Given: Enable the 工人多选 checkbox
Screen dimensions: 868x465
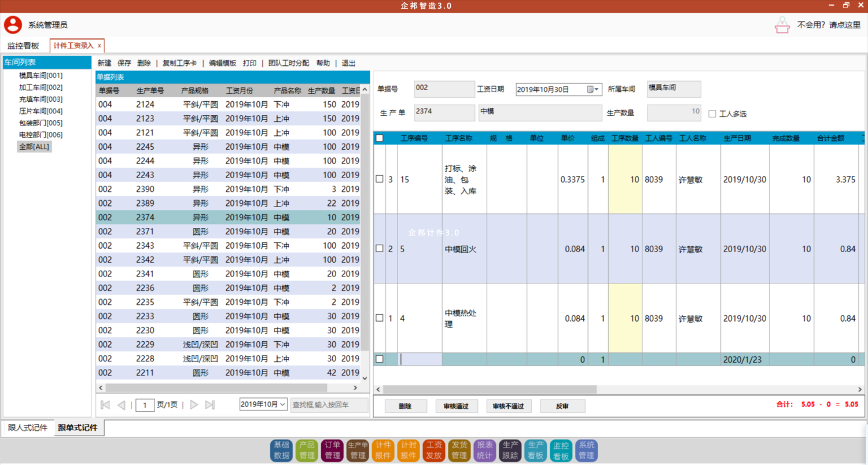Looking at the screenshot, I should pyautogui.click(x=712, y=114).
